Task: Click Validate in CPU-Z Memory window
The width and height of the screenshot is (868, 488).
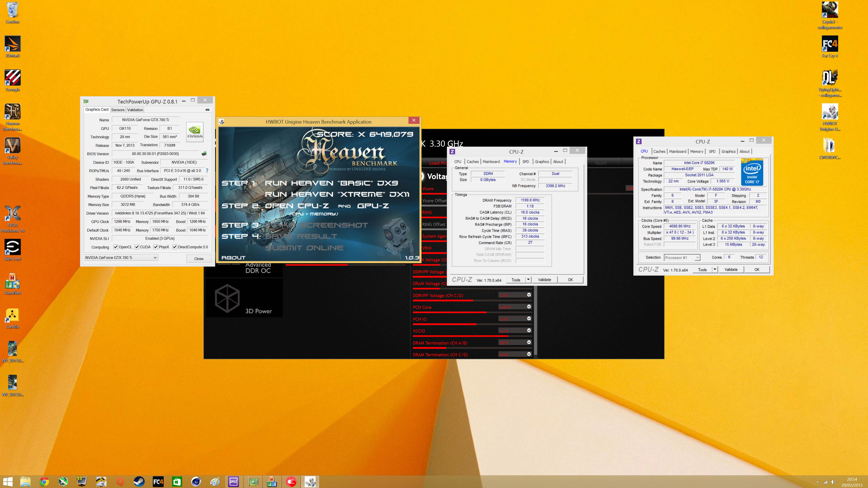Action: coord(544,279)
